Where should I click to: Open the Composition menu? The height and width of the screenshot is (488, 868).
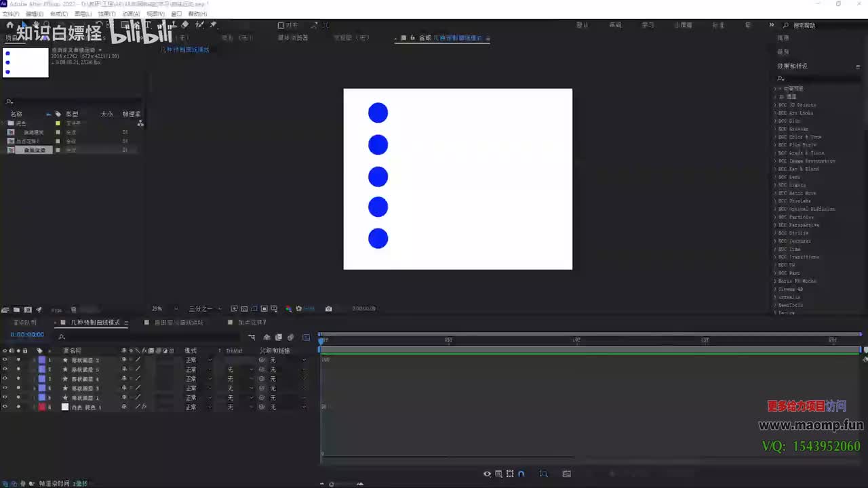point(59,14)
